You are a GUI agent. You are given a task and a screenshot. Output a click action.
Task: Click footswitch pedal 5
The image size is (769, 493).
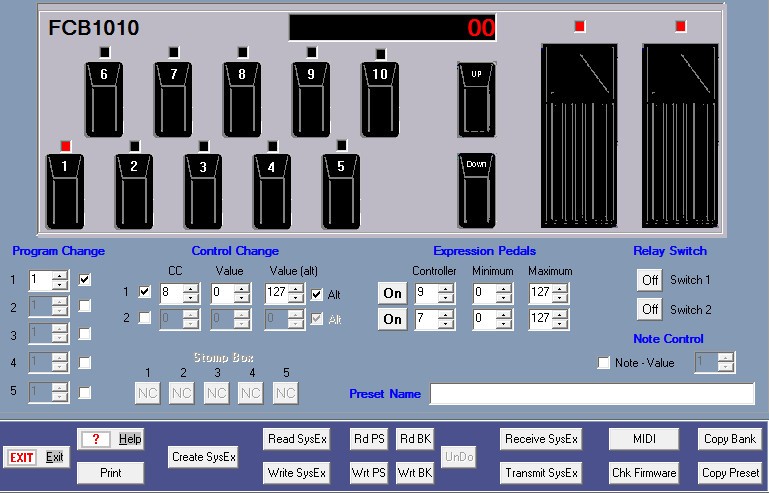pos(341,191)
